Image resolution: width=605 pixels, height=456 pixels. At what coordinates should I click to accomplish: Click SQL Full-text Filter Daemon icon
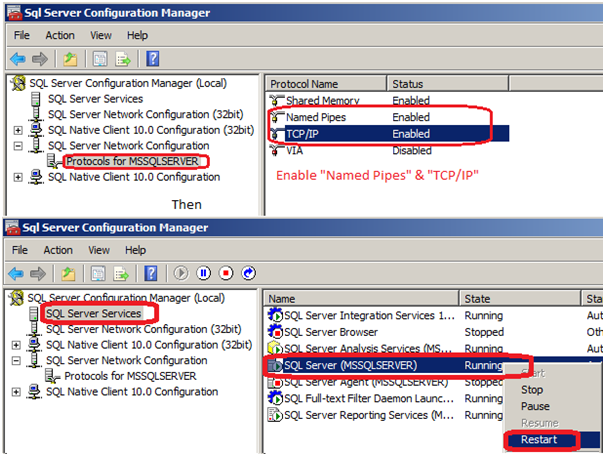275,398
